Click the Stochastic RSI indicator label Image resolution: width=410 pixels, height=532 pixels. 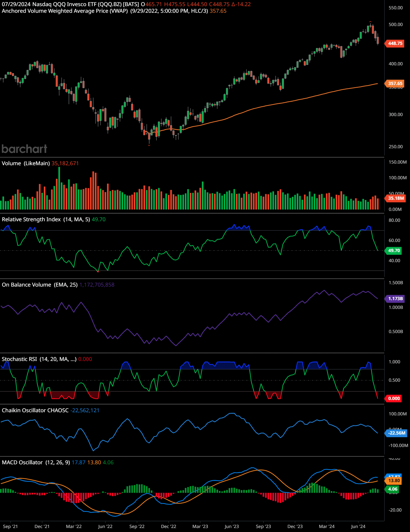(39, 359)
